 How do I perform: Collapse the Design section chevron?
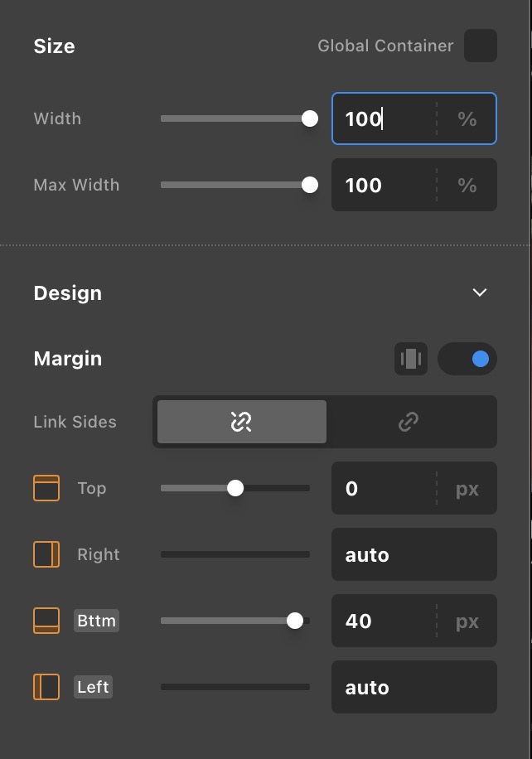coord(479,292)
